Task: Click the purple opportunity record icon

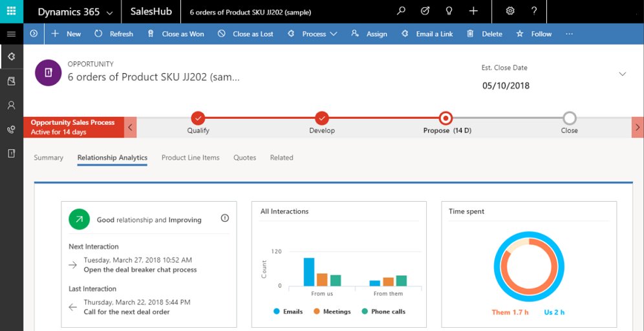Action: tap(48, 72)
